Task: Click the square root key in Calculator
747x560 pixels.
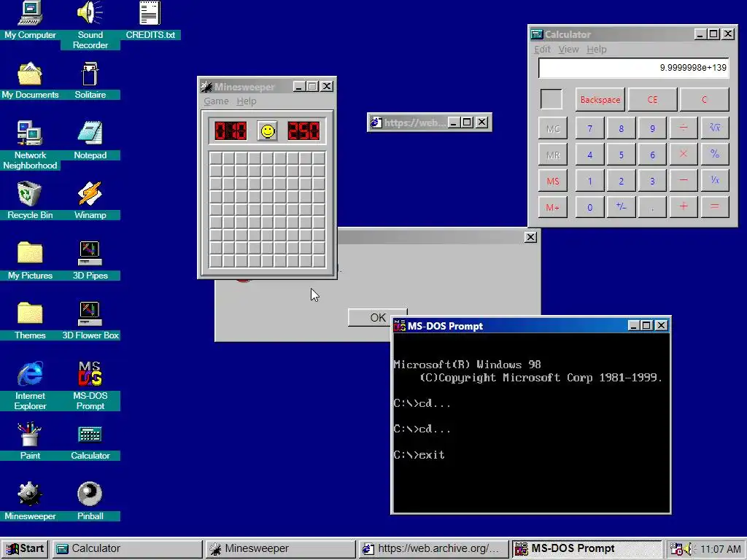Action: [x=715, y=128]
